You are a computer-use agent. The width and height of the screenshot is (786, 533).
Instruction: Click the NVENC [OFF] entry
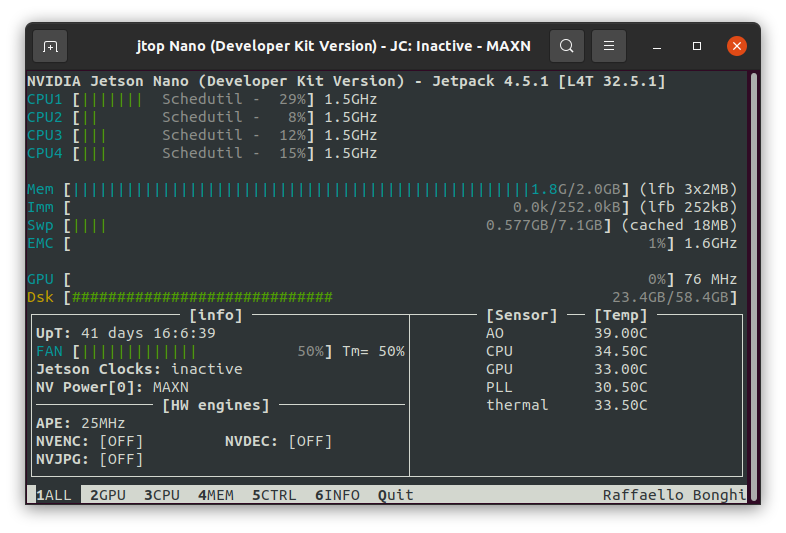[90, 441]
